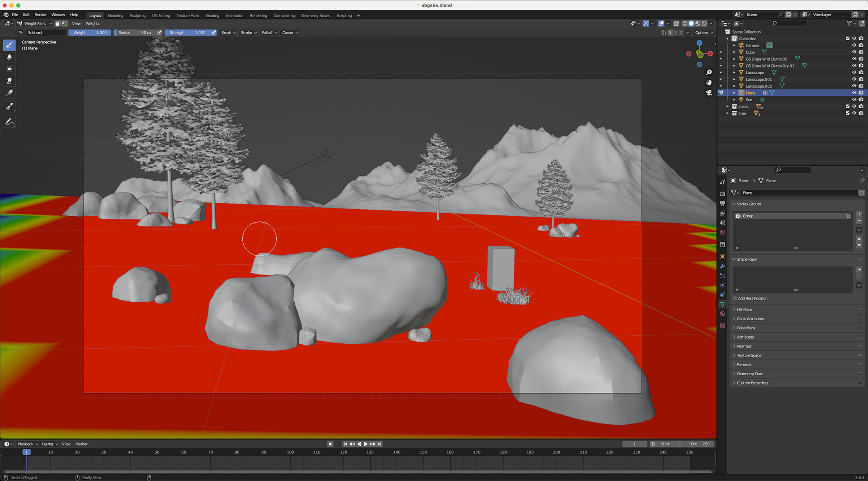
Task: Switch to the Geometry Nodes workspace tab
Action: pos(316,15)
